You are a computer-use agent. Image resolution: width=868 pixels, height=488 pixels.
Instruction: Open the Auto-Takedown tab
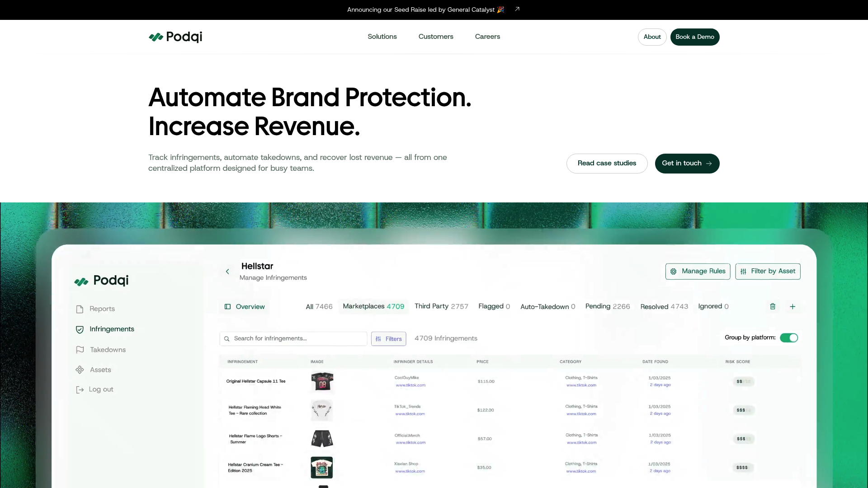click(x=547, y=307)
